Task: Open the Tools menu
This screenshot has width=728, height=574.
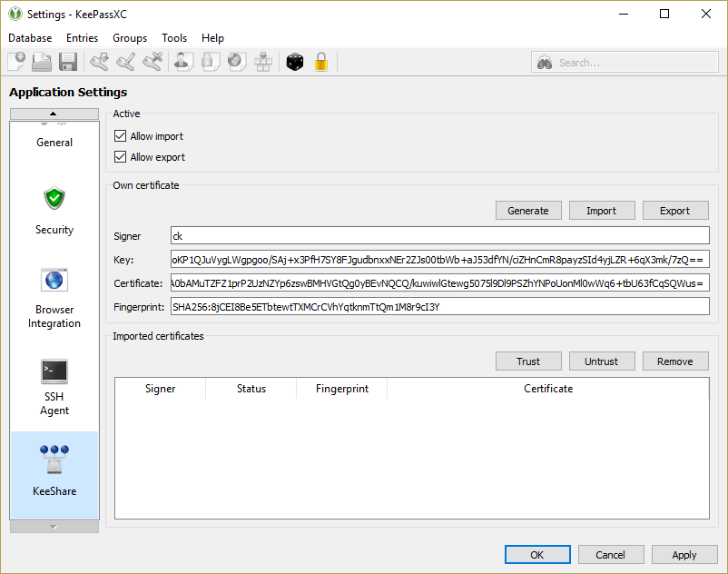Action: (173, 38)
